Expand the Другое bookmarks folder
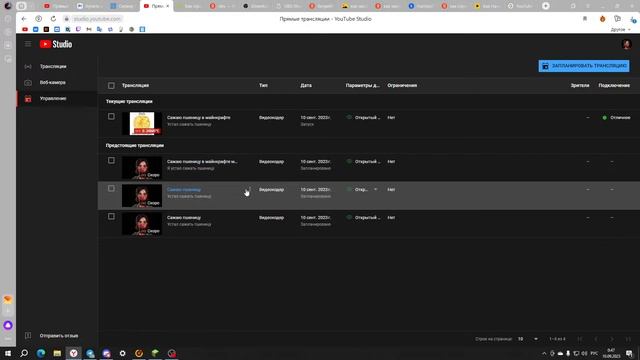 click(x=620, y=29)
